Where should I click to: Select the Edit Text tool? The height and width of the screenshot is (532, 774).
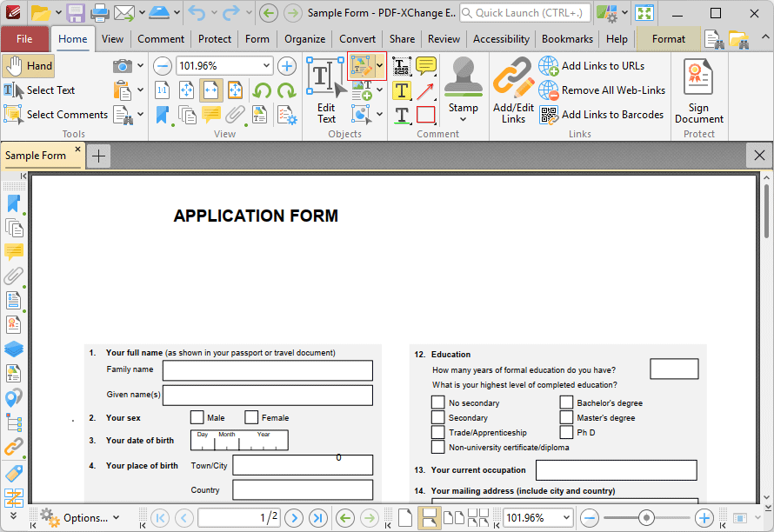(326, 90)
